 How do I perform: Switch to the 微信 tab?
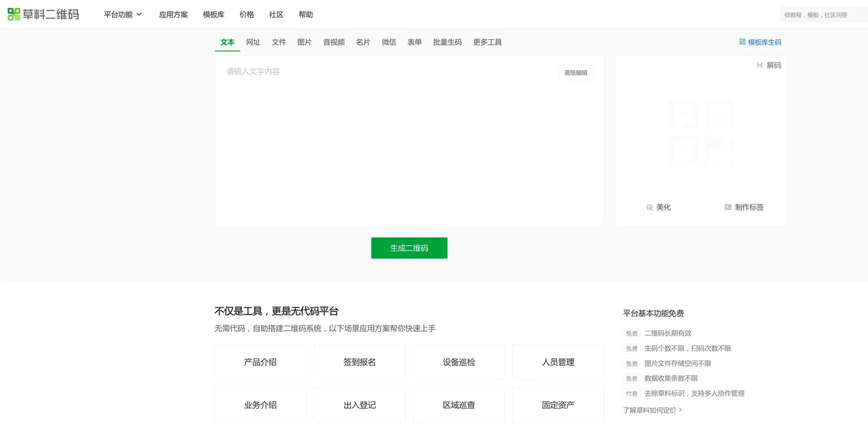coord(389,42)
